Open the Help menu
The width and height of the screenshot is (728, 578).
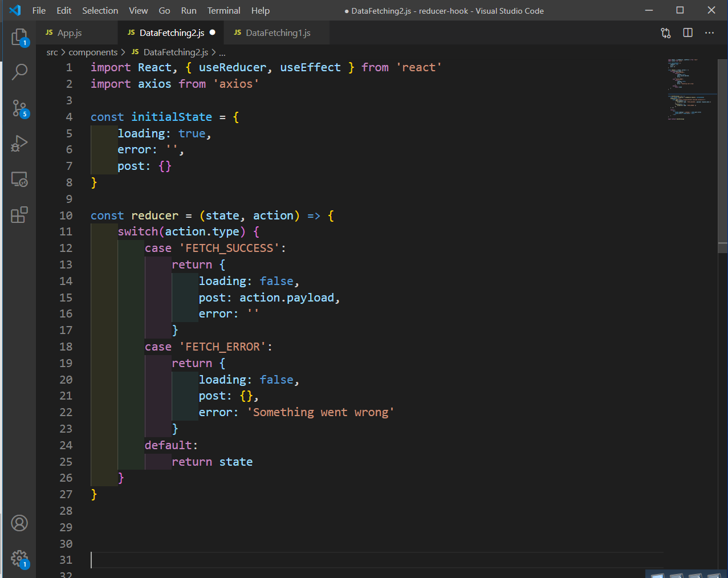261,10
